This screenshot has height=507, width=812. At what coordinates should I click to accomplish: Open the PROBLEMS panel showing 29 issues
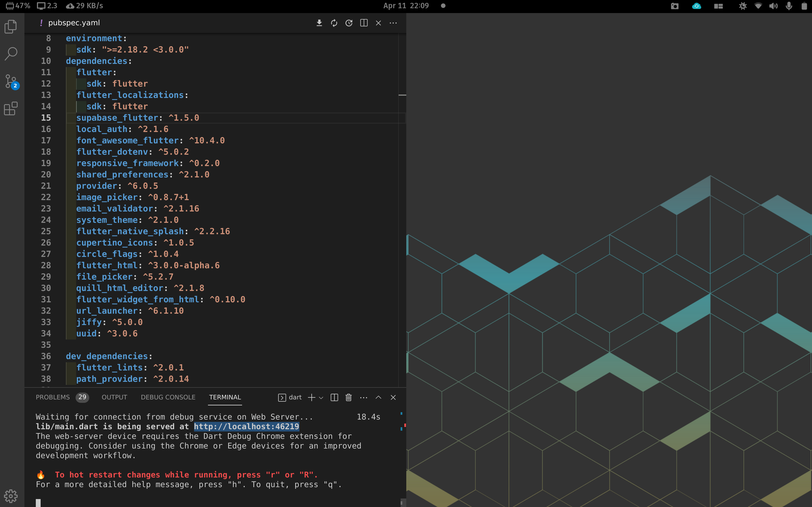click(53, 397)
